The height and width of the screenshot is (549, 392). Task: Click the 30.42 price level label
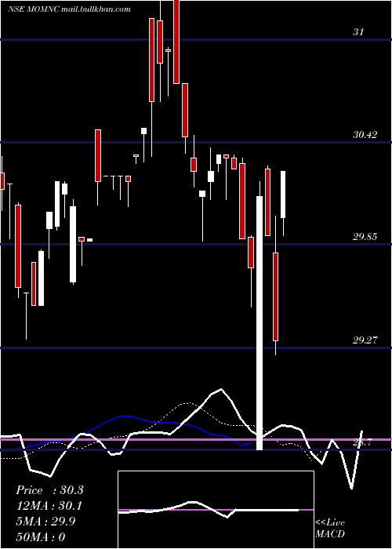pos(365,134)
